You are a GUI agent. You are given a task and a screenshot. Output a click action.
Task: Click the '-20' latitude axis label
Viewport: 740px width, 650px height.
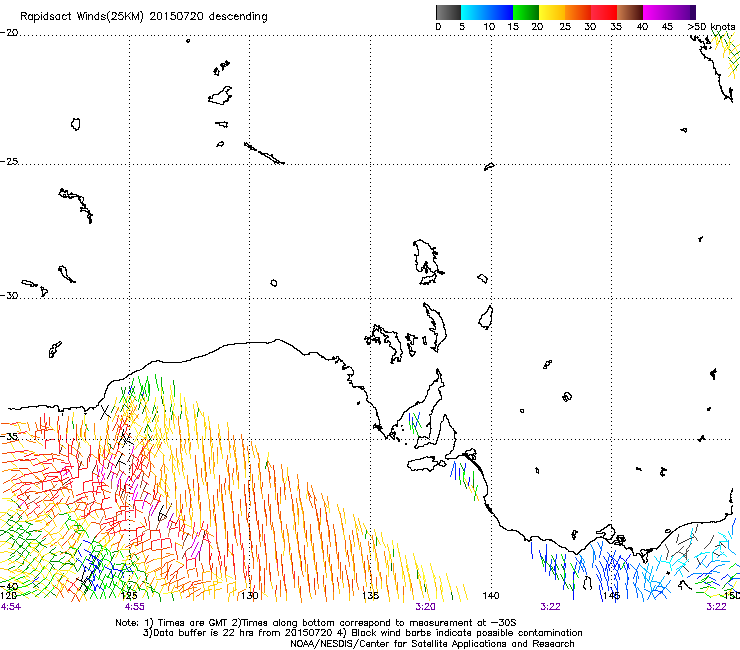tap(9, 33)
